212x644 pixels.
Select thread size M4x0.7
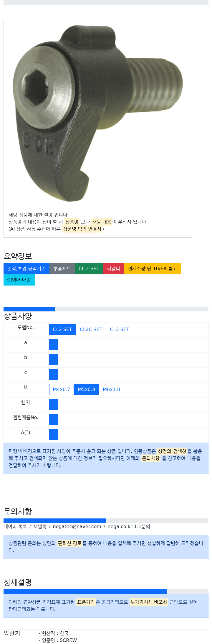(62, 389)
